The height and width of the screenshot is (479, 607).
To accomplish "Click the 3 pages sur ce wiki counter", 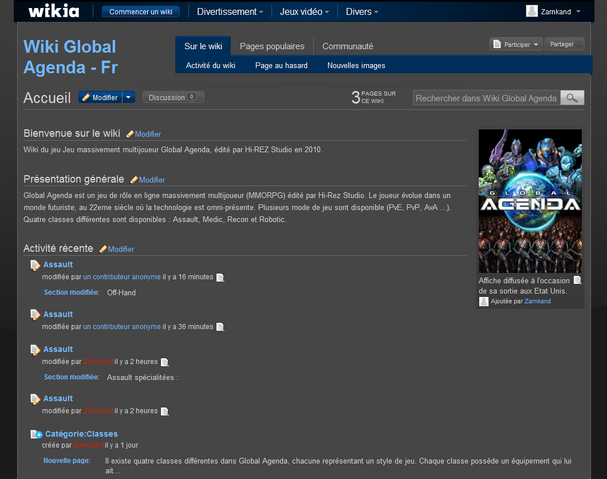I will point(373,97).
